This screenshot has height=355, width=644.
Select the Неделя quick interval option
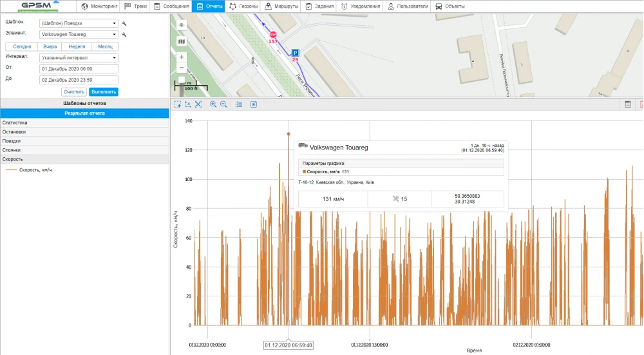[76, 46]
